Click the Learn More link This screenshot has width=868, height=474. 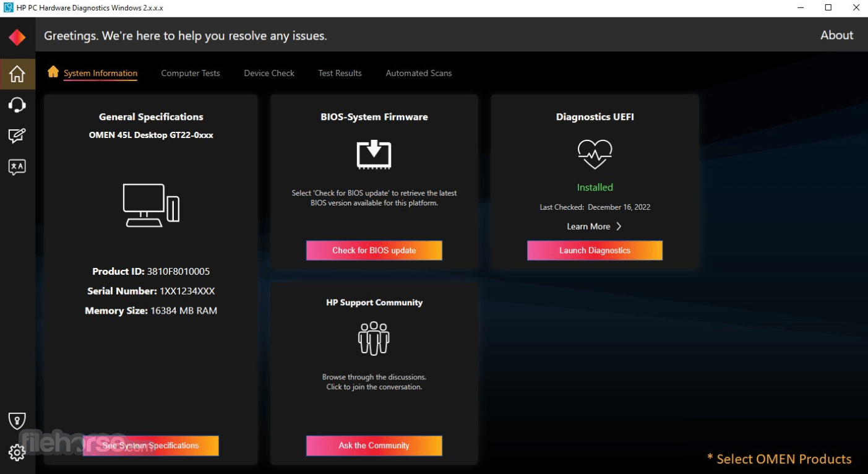click(588, 226)
